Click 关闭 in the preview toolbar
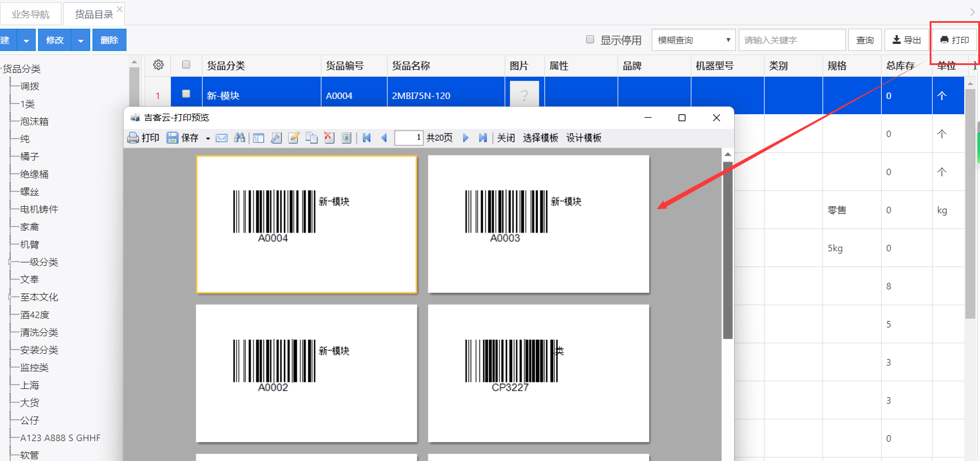 click(x=506, y=138)
